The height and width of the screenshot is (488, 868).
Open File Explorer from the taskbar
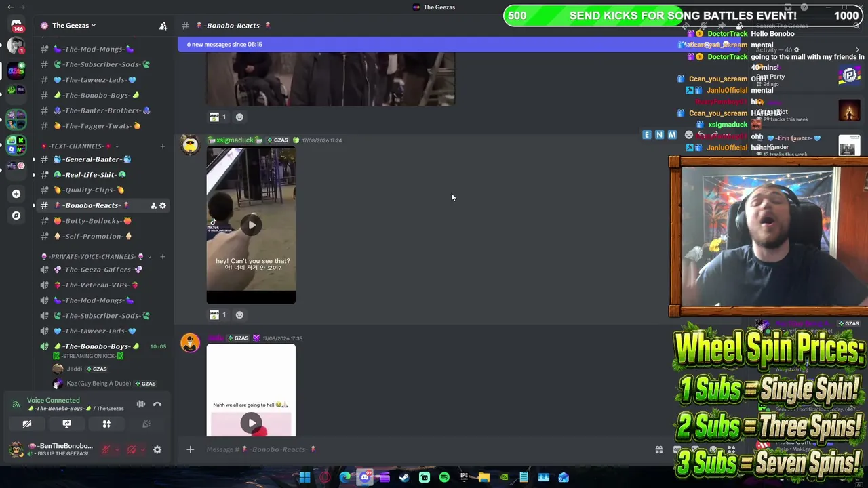click(x=484, y=478)
